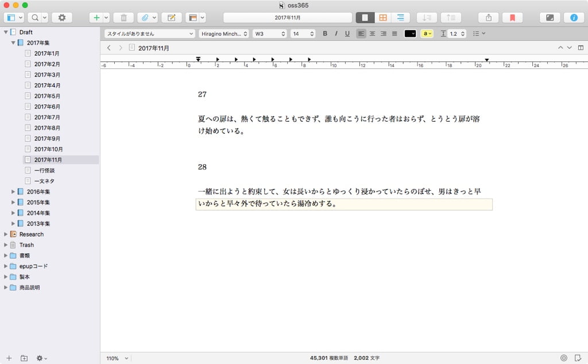Click the move up toolbar icon
The width and height of the screenshot is (588, 364).
451,18
